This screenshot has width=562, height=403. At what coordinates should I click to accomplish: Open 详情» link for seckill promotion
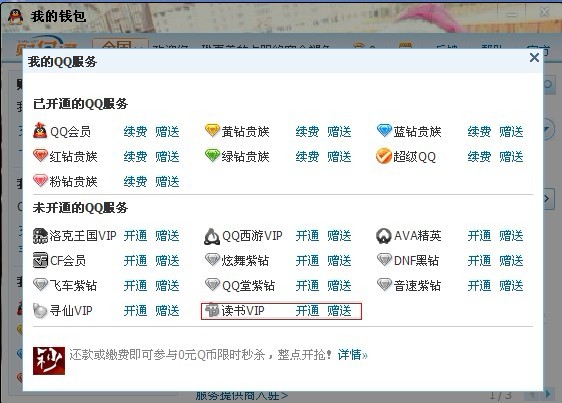(353, 355)
